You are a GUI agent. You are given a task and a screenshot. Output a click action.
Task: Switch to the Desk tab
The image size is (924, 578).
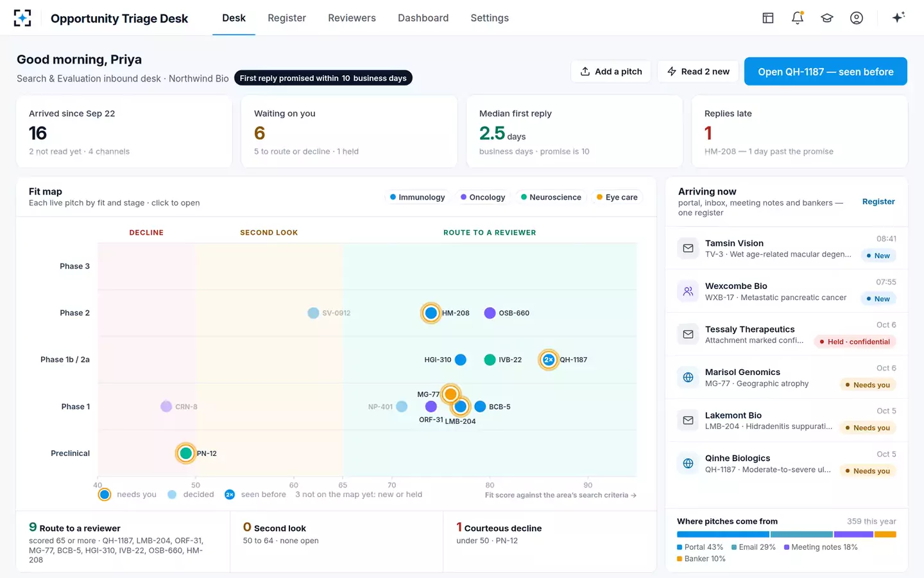click(234, 18)
